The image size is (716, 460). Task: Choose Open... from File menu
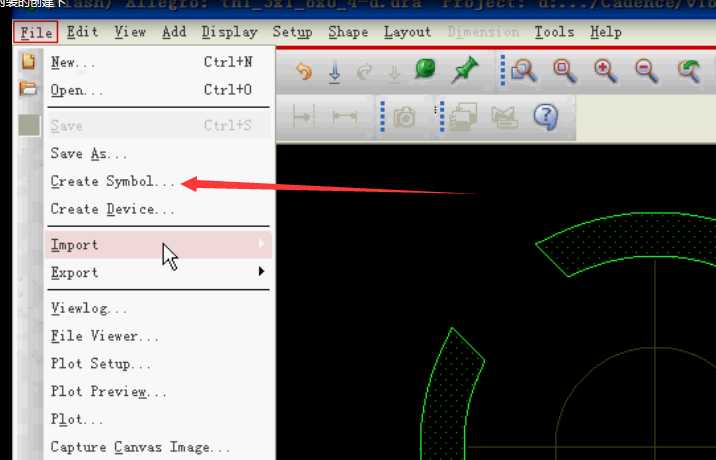click(x=158, y=90)
